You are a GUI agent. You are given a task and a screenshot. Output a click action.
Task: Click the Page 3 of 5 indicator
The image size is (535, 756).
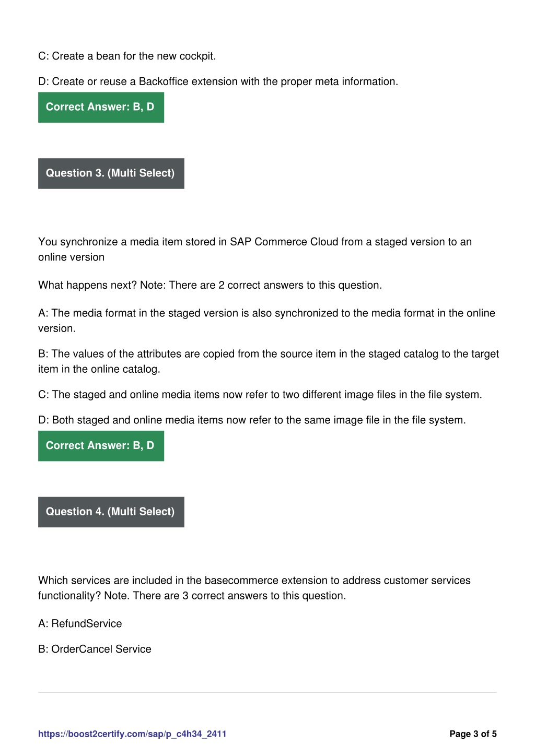473,734
